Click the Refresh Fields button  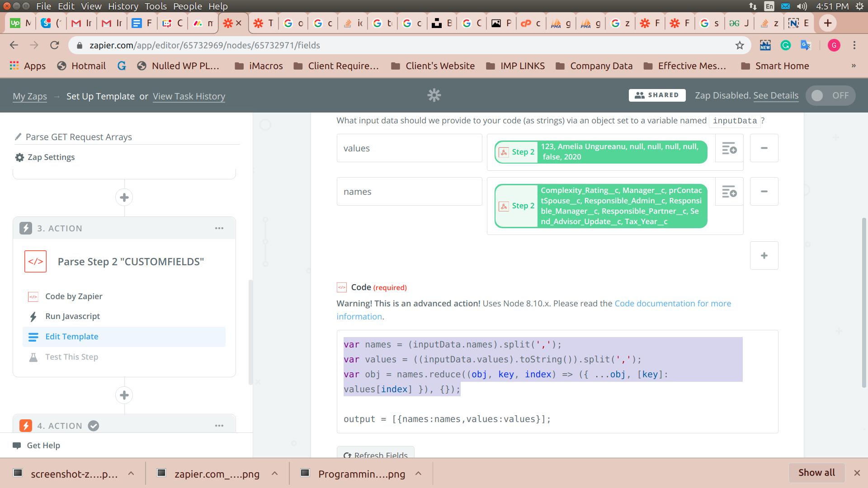[375, 455]
